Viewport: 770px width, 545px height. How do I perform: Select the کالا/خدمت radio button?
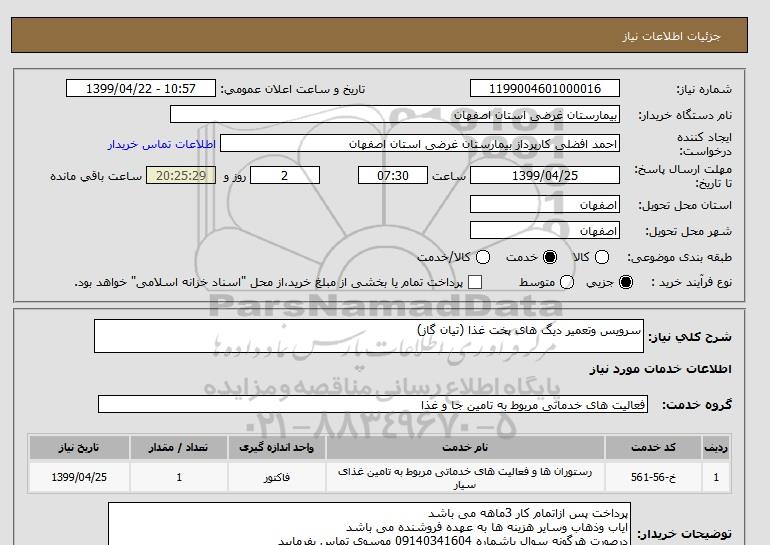point(483,257)
